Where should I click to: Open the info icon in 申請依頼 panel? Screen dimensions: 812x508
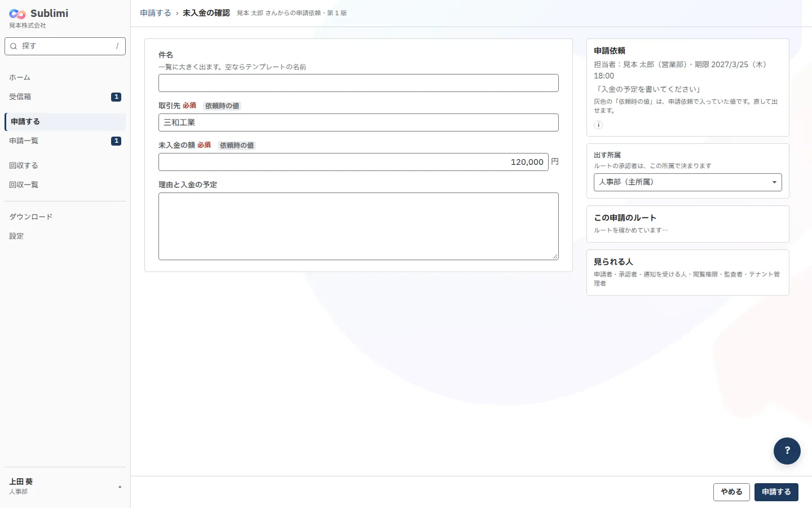(598, 125)
